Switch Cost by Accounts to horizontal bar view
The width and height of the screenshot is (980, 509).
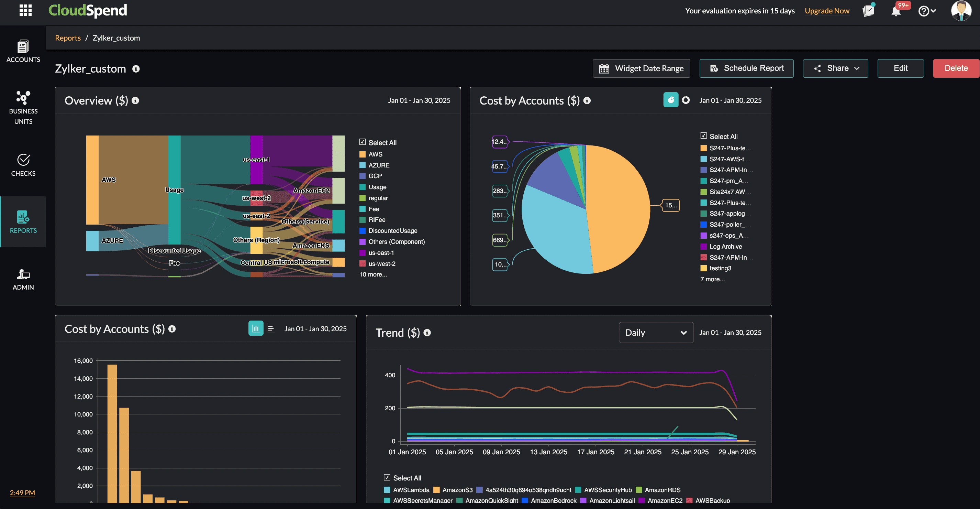270,328
